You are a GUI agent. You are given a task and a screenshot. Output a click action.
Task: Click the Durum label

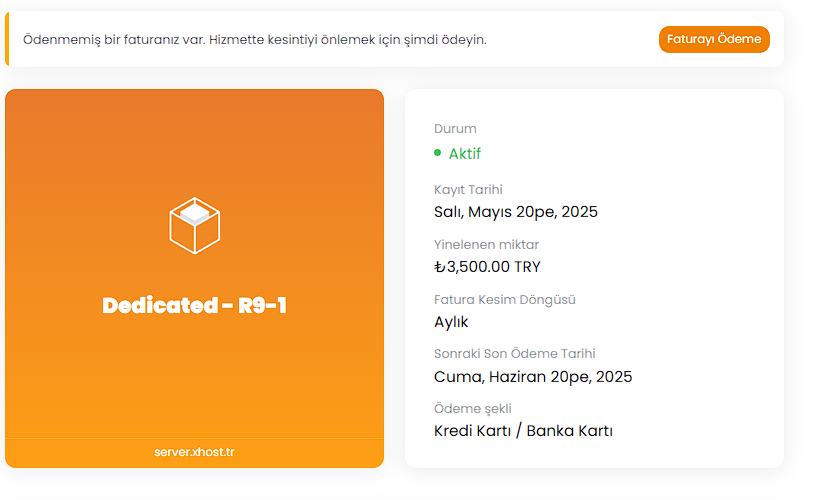point(455,129)
